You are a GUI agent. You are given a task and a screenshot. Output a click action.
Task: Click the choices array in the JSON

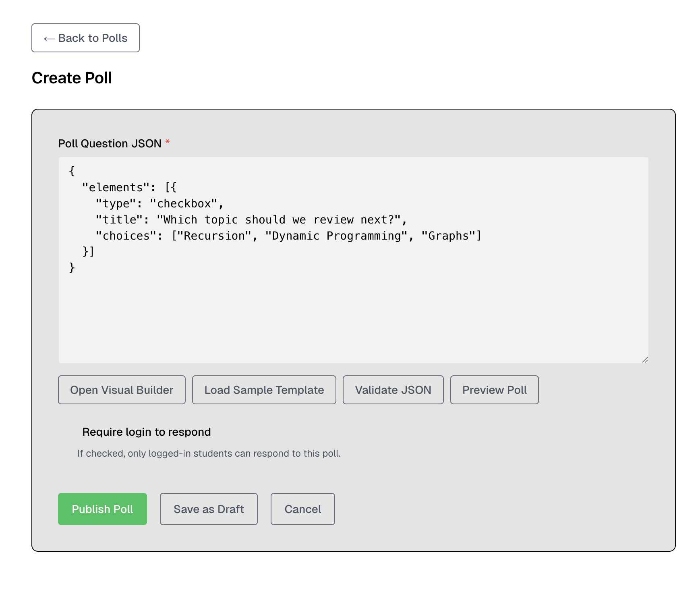(x=326, y=236)
